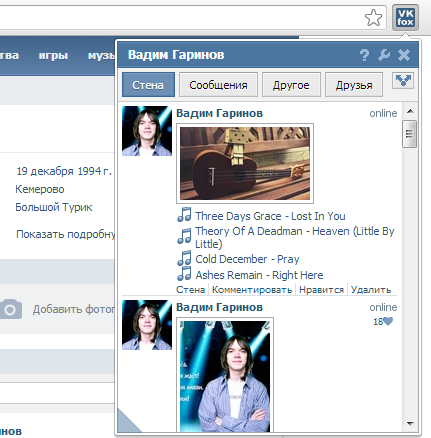This screenshot has height=438, width=431.
Task: Click Комментировать under first post
Action: (252, 290)
